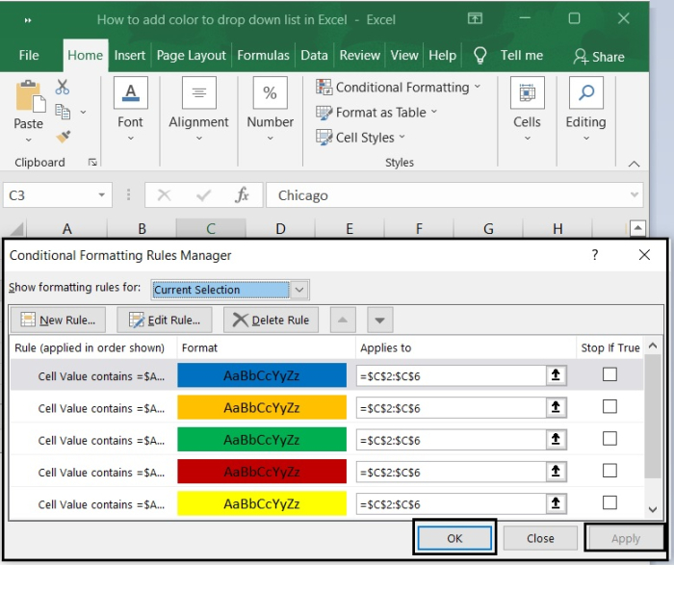Enable Stop If True for the orange rule
The image size is (674, 616).
(x=609, y=407)
